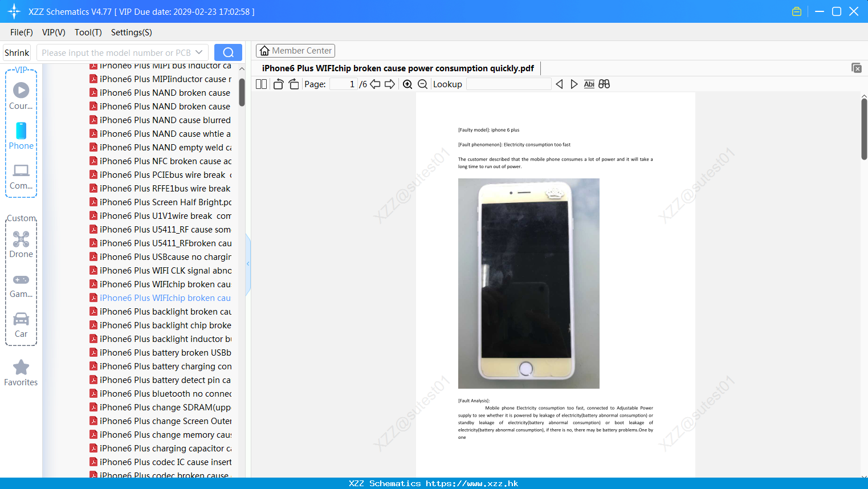Open 'iPhone6 Plus backlight chip broke' file

[160, 325]
